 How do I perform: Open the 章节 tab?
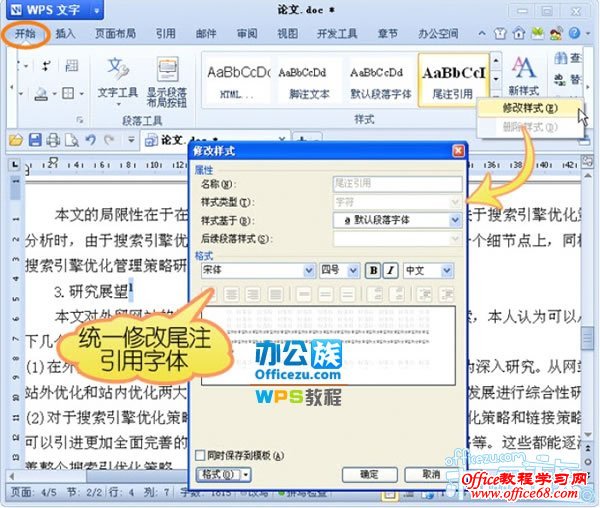[388, 34]
